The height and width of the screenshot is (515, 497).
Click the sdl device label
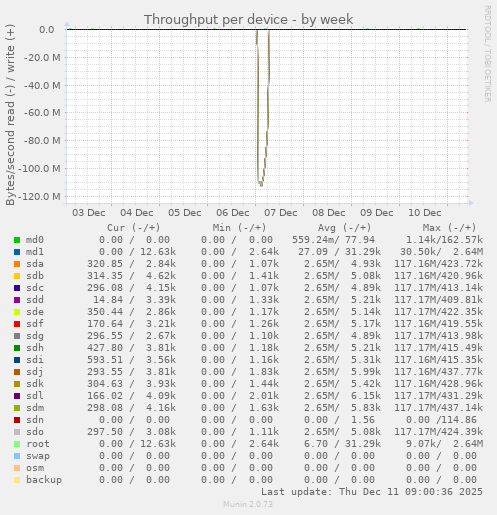click(35, 396)
